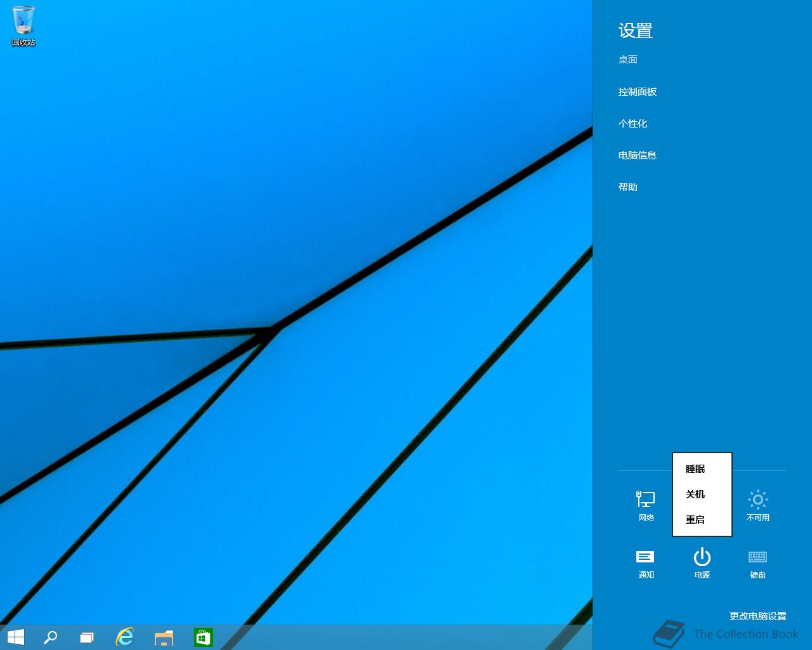
Task: Click the 电源 power icon
Action: (x=702, y=564)
